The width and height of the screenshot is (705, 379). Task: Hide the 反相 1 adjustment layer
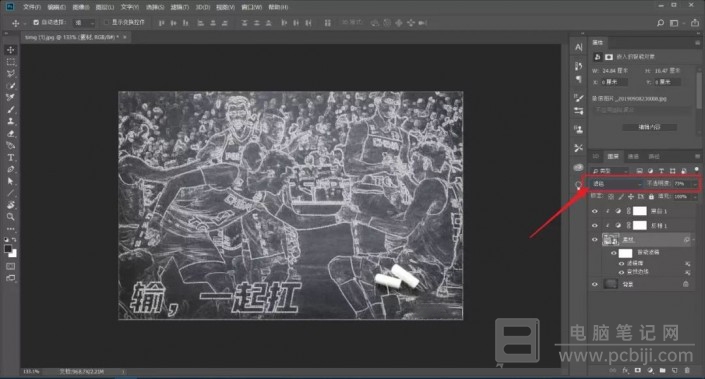tap(595, 226)
